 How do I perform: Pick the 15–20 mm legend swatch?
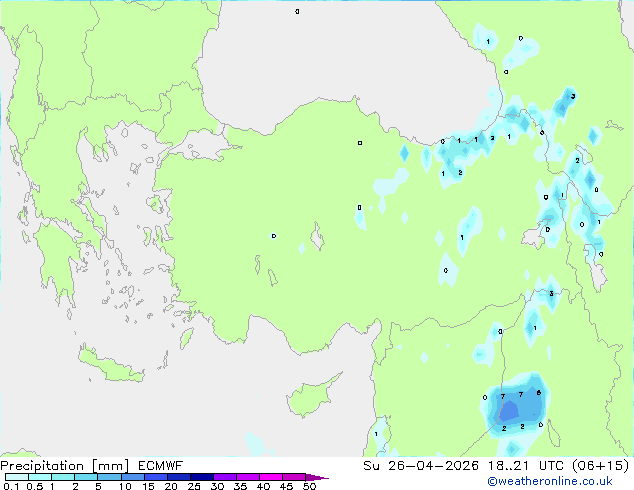(155, 477)
